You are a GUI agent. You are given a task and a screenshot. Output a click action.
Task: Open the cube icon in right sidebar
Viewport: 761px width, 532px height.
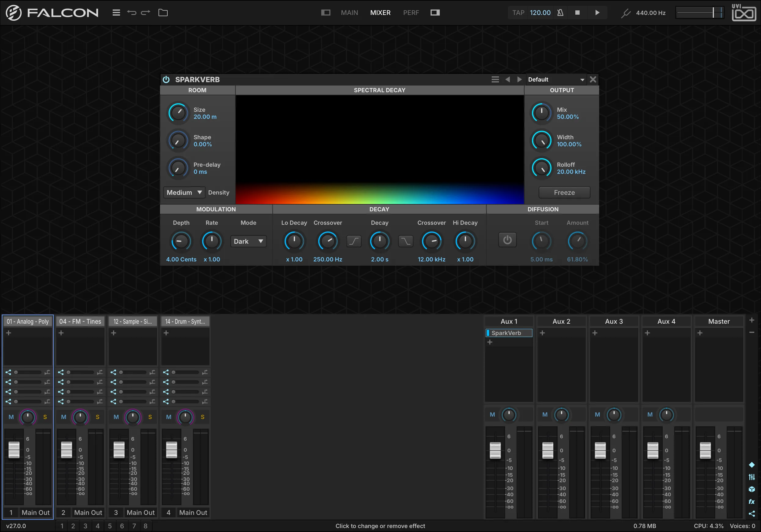click(x=752, y=489)
